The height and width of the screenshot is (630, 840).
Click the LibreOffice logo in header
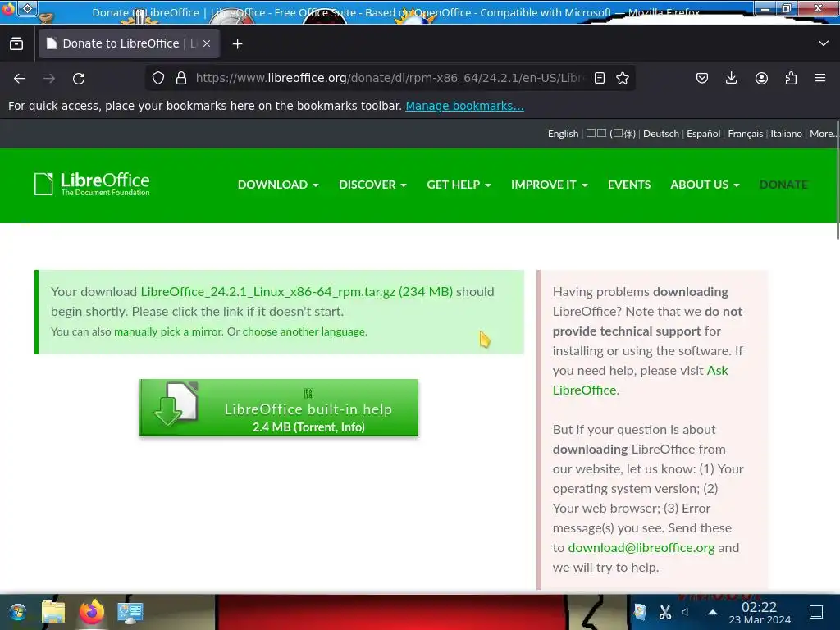coord(92,185)
